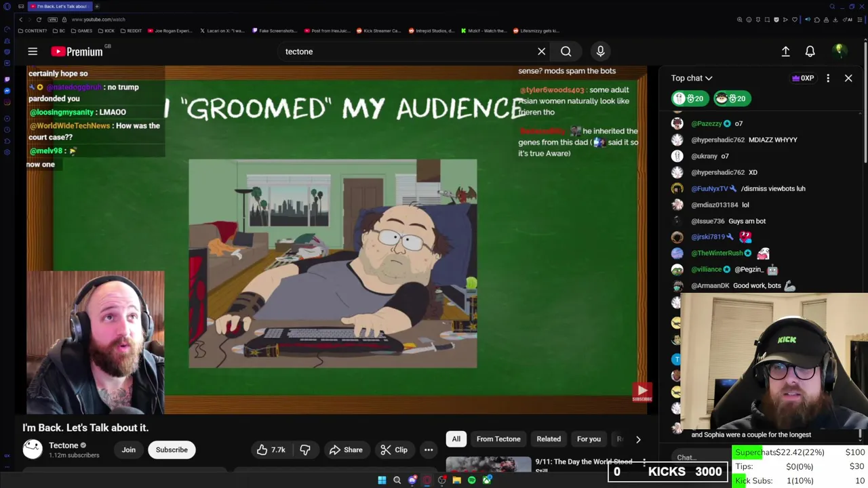Expand the Top chat dropdown
Viewport: 868px width, 488px height.
point(692,78)
